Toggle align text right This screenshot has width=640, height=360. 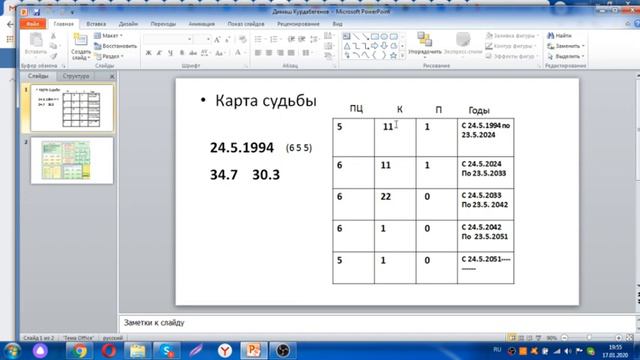[280, 53]
